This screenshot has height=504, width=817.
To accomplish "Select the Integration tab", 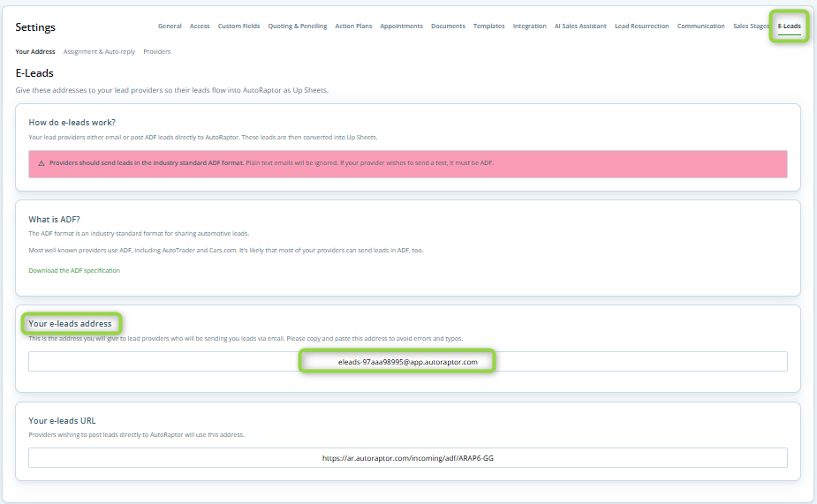I will pyautogui.click(x=529, y=26).
